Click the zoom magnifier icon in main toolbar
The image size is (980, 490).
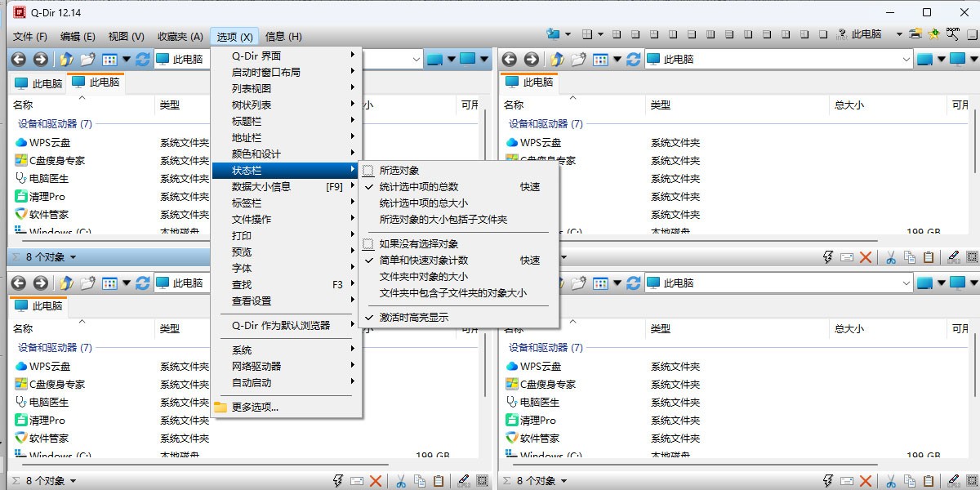pos(952,34)
